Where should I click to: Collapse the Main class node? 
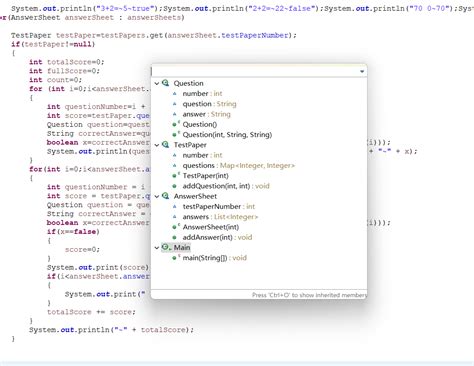point(157,248)
